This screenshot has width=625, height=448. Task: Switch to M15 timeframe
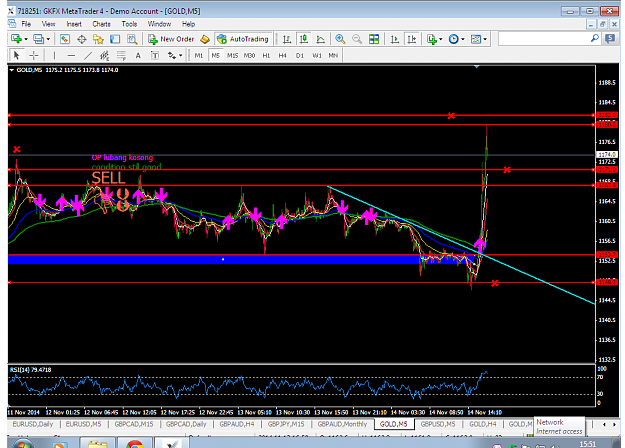click(232, 55)
